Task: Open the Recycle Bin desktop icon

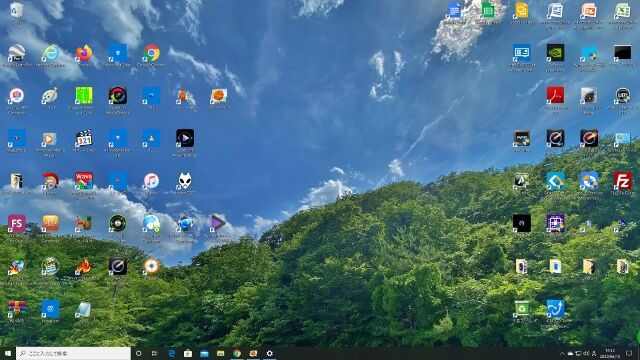Action: pyautogui.click(x=16, y=11)
